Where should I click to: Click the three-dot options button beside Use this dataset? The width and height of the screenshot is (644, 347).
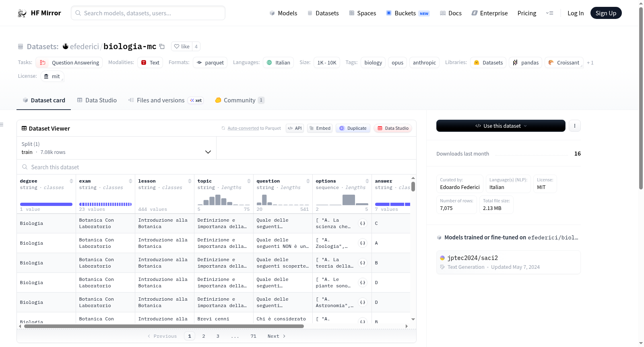pos(574,126)
